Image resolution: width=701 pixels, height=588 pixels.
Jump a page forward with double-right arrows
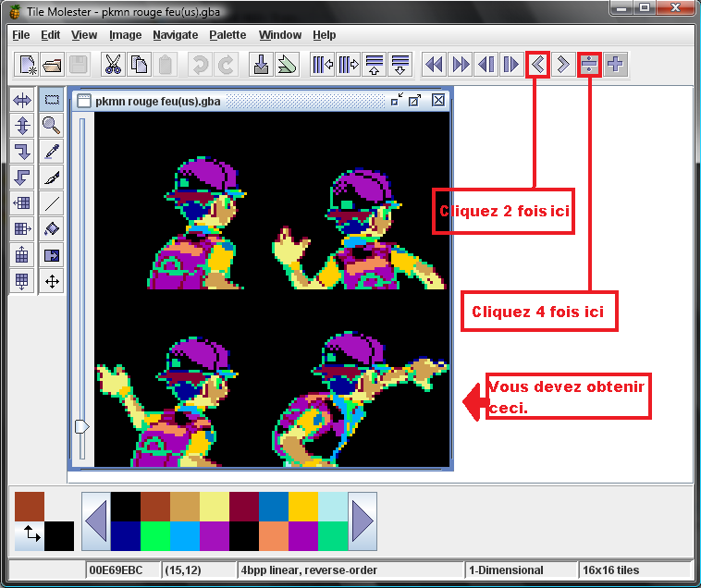pos(460,65)
